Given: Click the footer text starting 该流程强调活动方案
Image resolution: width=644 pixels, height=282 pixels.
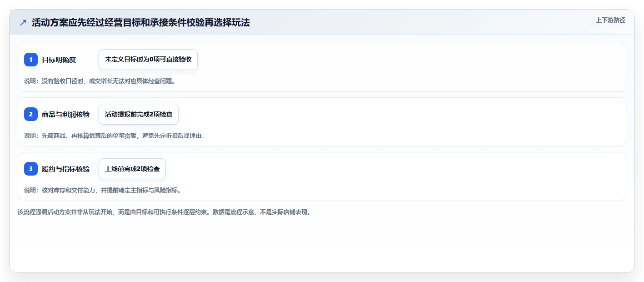Looking at the screenshot, I should pos(164,212).
